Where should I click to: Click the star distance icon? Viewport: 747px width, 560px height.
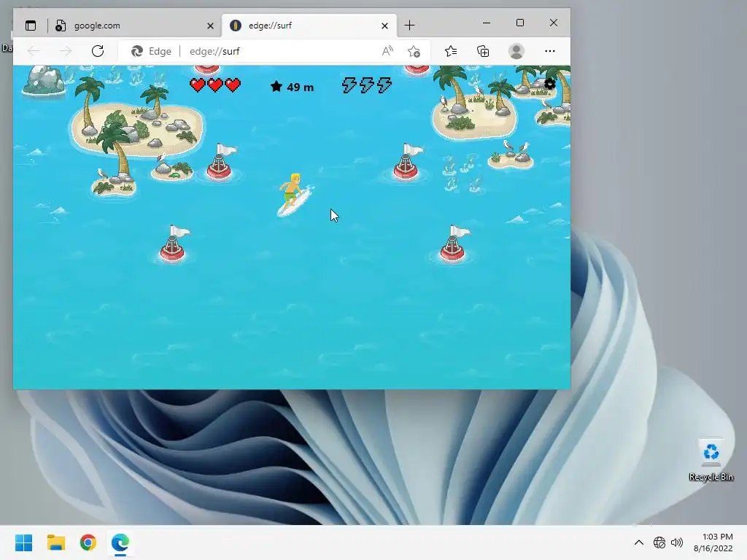(x=276, y=86)
